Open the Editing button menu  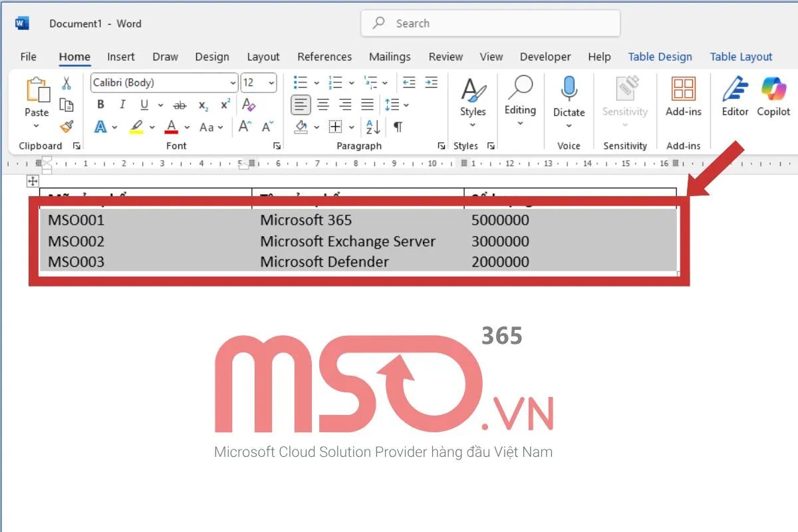(520, 98)
